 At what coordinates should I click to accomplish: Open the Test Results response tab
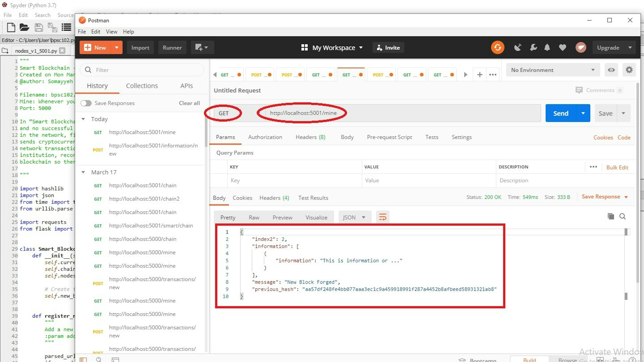point(313,198)
